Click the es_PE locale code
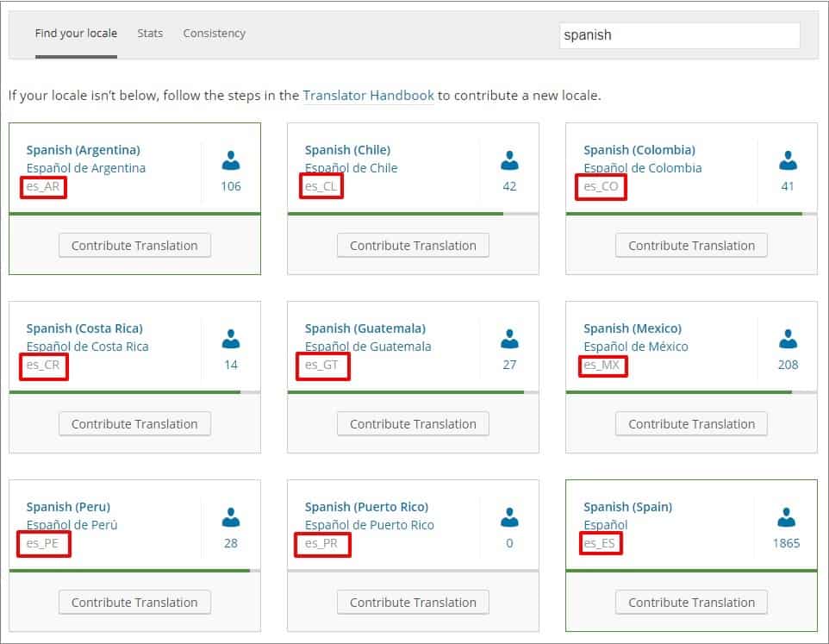The width and height of the screenshot is (829, 644). click(x=42, y=543)
